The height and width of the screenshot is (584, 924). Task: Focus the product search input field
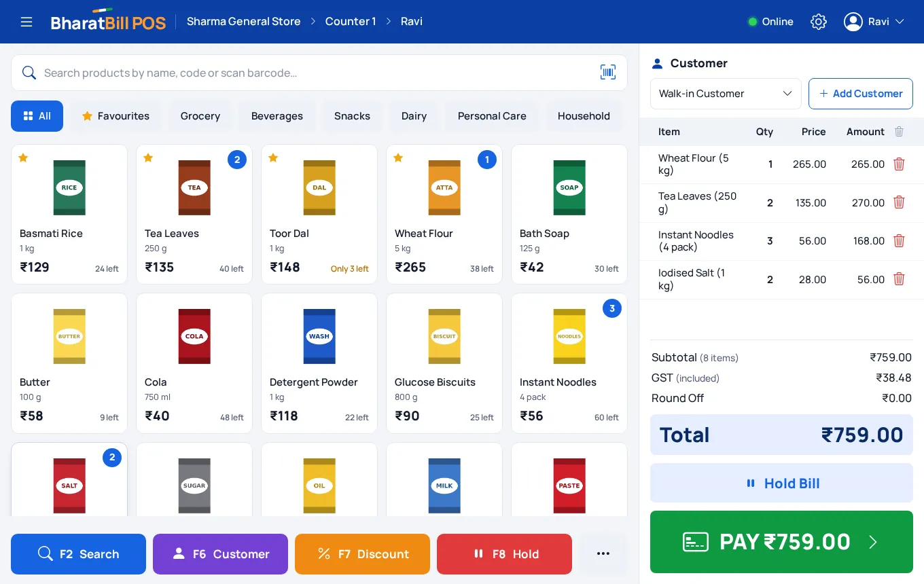point(318,73)
